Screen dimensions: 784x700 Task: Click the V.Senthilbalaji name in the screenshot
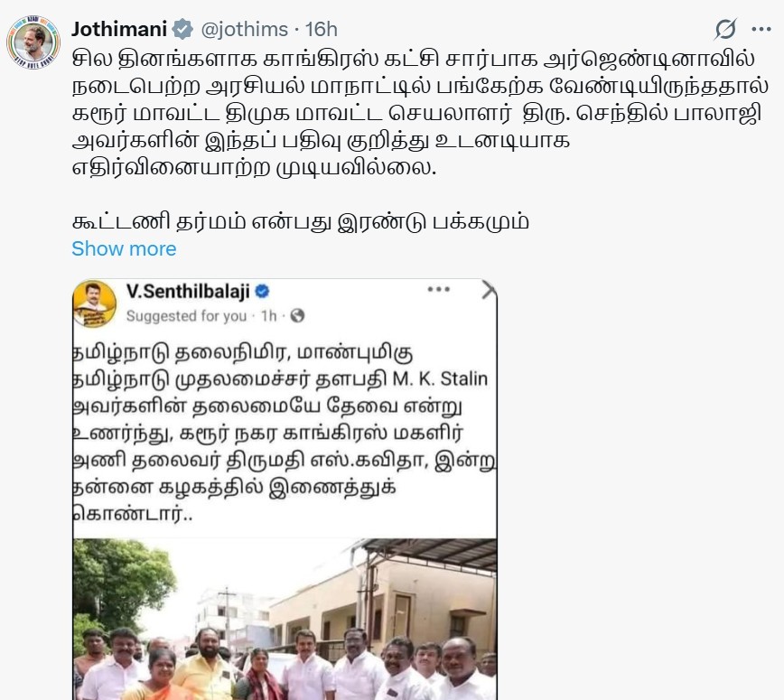pyautogui.click(x=188, y=292)
